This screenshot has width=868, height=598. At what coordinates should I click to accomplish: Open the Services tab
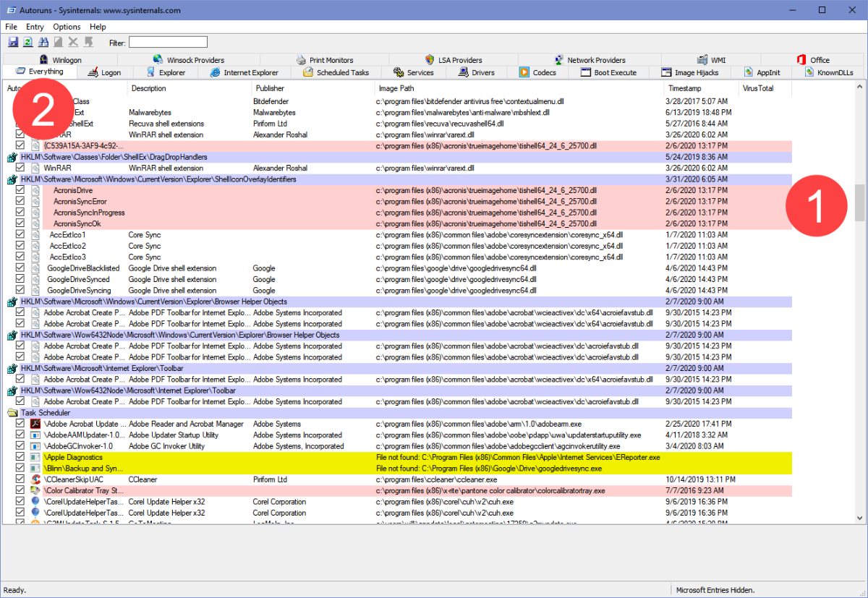coord(413,72)
